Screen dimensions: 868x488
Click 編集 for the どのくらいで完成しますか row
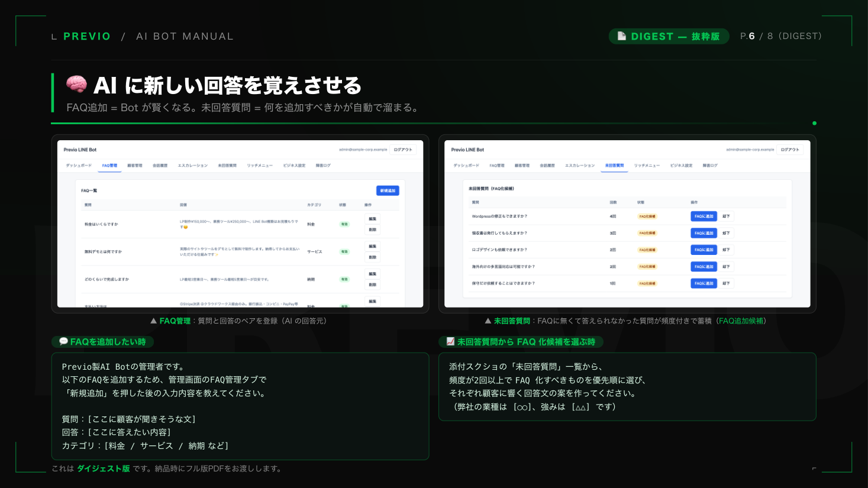(372, 274)
